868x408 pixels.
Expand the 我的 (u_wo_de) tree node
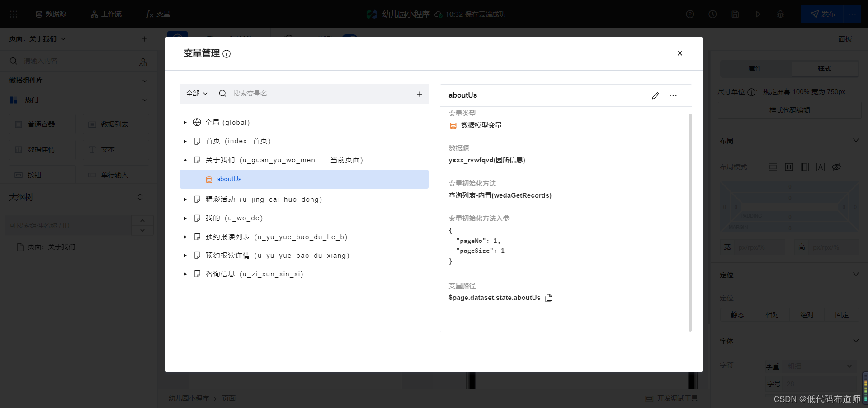[185, 218]
